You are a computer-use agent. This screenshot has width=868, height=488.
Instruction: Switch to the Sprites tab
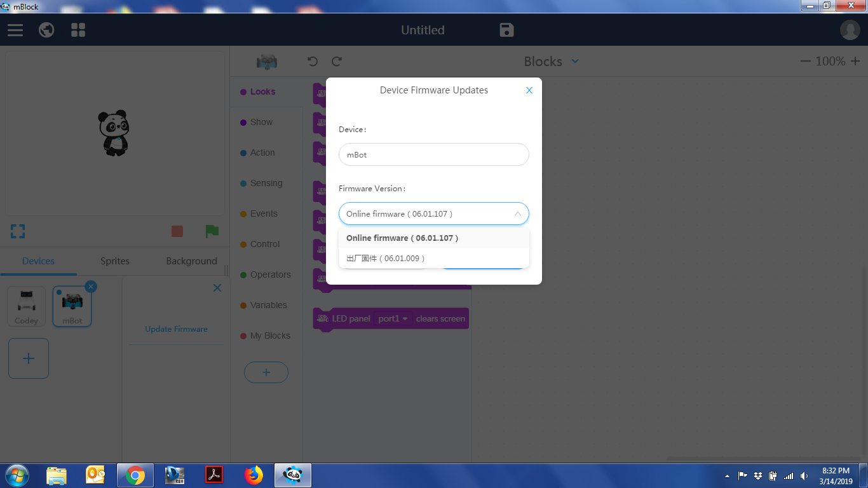(115, 261)
